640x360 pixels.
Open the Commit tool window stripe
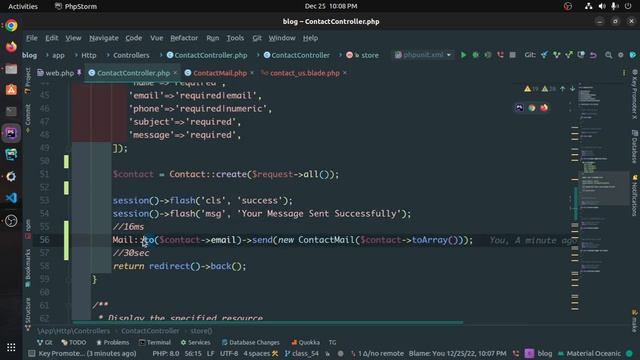[x=28, y=118]
